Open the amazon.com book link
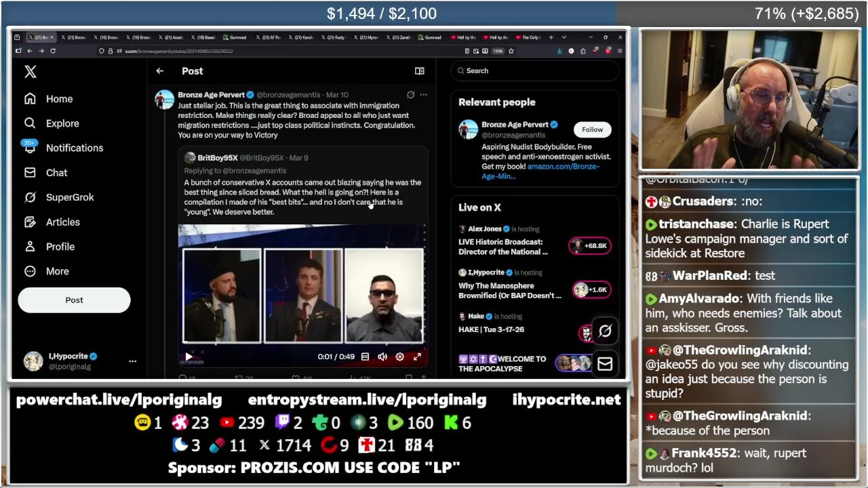Image resolution: width=868 pixels, height=488 pixels. click(x=540, y=171)
